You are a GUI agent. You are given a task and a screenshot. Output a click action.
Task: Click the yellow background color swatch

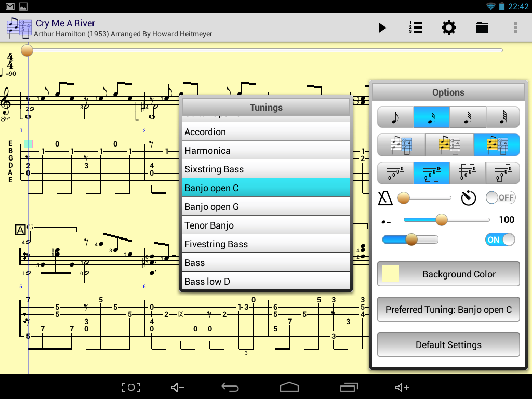pyautogui.click(x=391, y=274)
